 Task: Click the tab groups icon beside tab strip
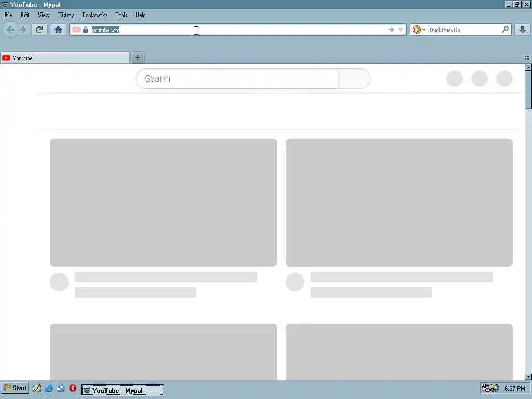coord(527,58)
